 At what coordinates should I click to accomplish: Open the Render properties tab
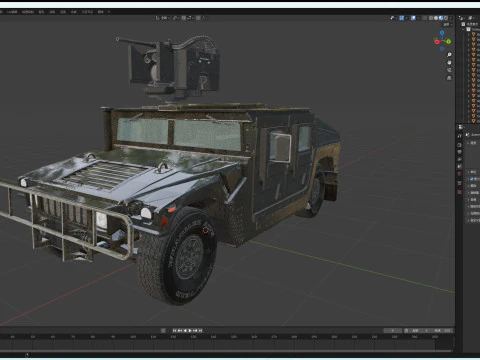coord(460,145)
